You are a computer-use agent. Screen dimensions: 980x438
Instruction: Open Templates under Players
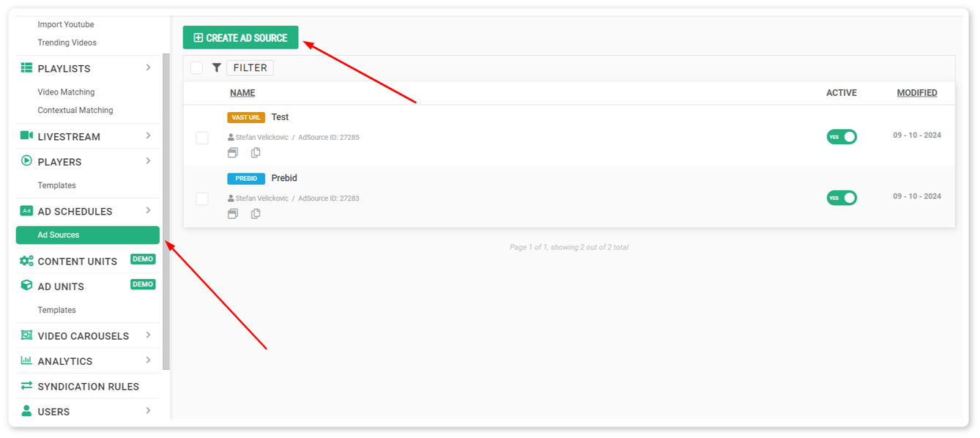(57, 185)
